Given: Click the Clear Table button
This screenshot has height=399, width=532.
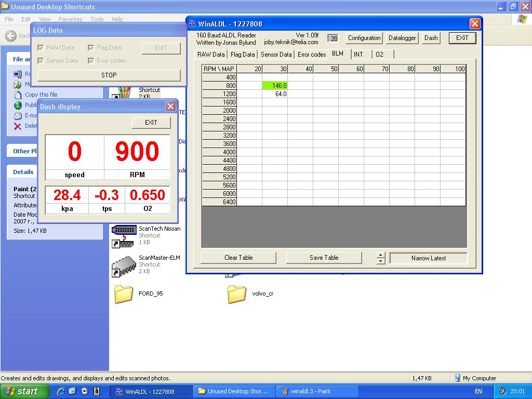Looking at the screenshot, I should tap(238, 258).
